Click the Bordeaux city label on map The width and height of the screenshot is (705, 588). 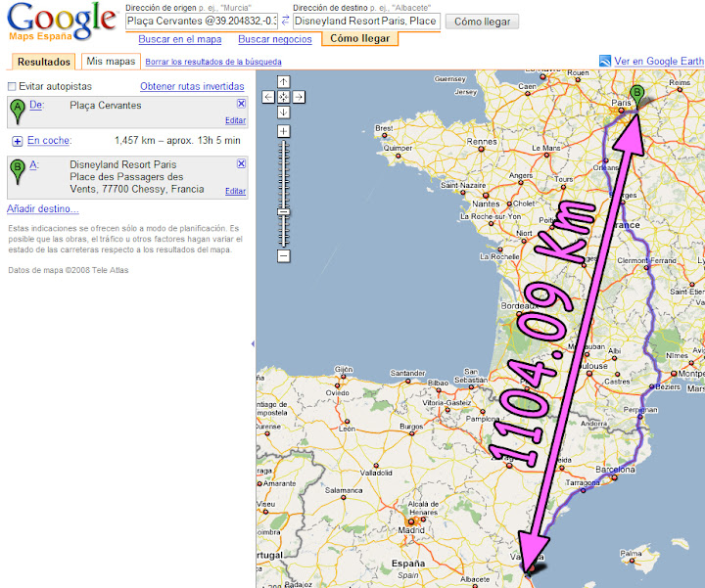point(519,306)
